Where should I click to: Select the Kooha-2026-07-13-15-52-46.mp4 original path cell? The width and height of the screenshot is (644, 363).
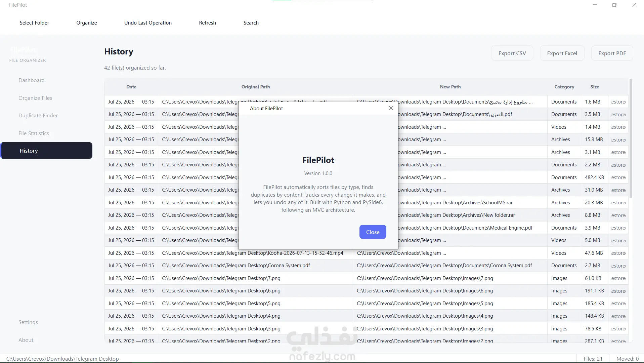(255, 253)
